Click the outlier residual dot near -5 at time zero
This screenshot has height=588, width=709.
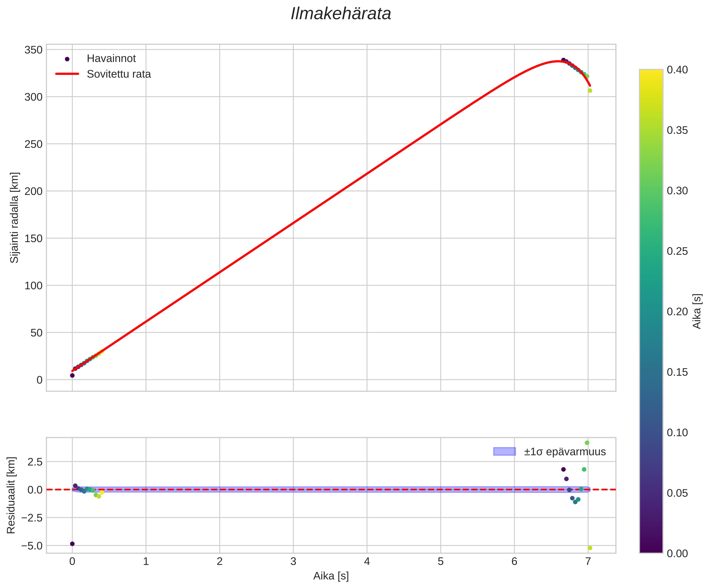[x=72, y=544]
